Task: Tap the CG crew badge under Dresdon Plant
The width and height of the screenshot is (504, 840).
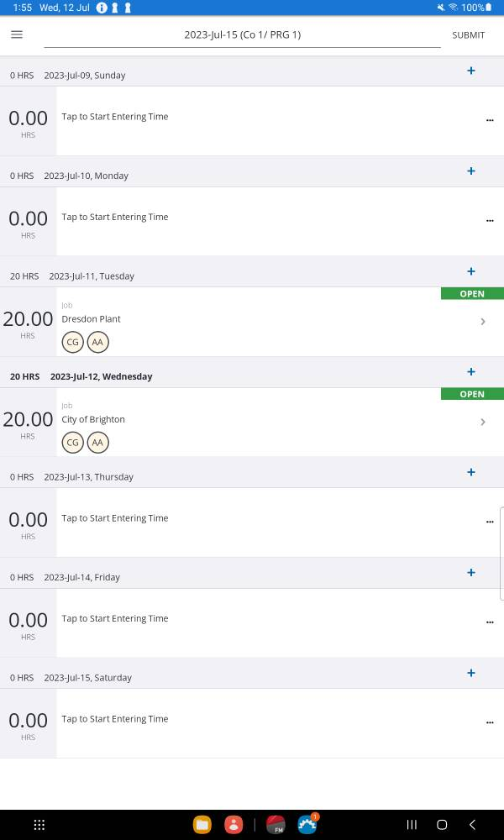Action: tap(73, 342)
